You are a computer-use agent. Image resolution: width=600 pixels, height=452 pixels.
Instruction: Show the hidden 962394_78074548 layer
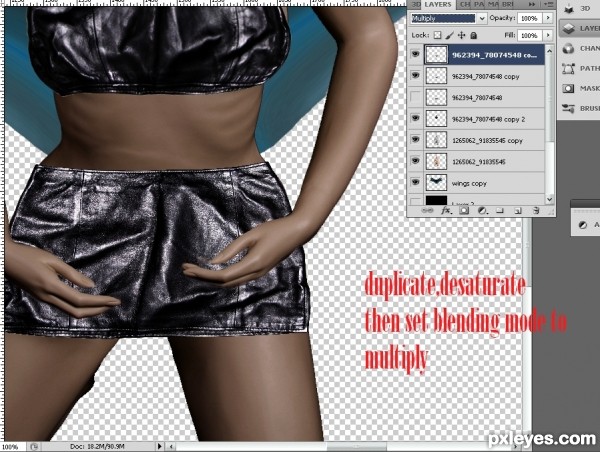(x=416, y=97)
